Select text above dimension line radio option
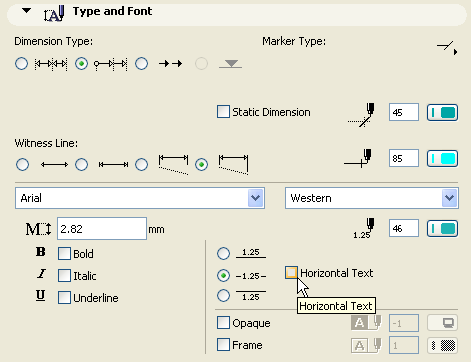Viewport: 471px width, 362px height. pos(223,253)
